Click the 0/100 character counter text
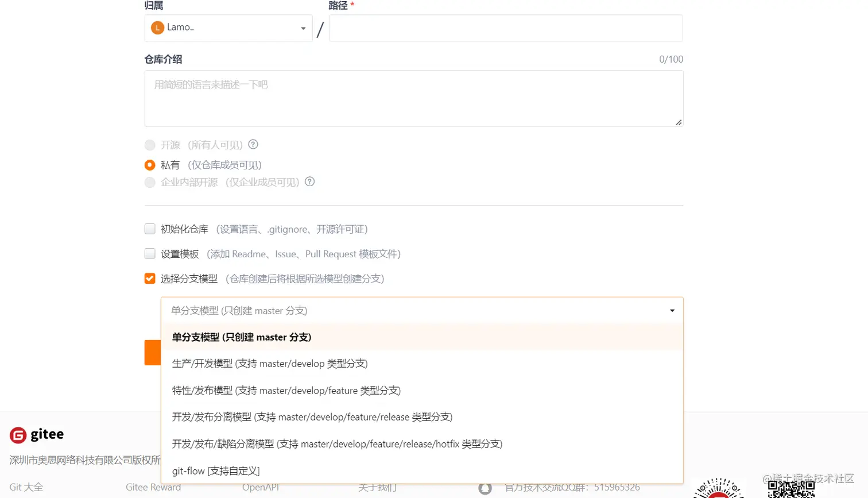 671,59
